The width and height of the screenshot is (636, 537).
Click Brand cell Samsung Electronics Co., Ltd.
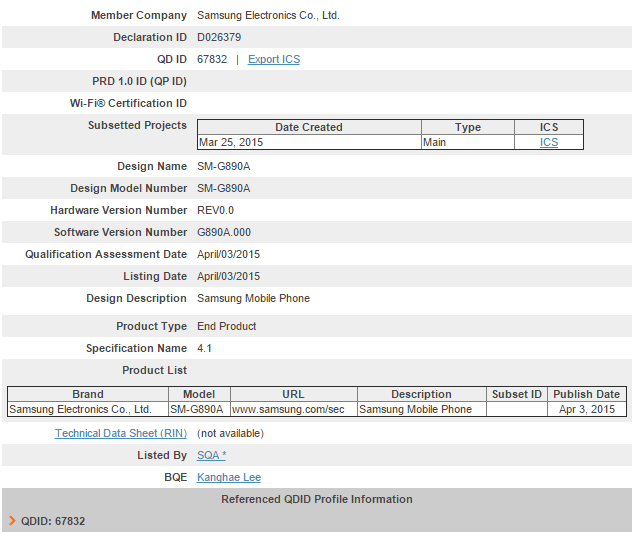88,409
